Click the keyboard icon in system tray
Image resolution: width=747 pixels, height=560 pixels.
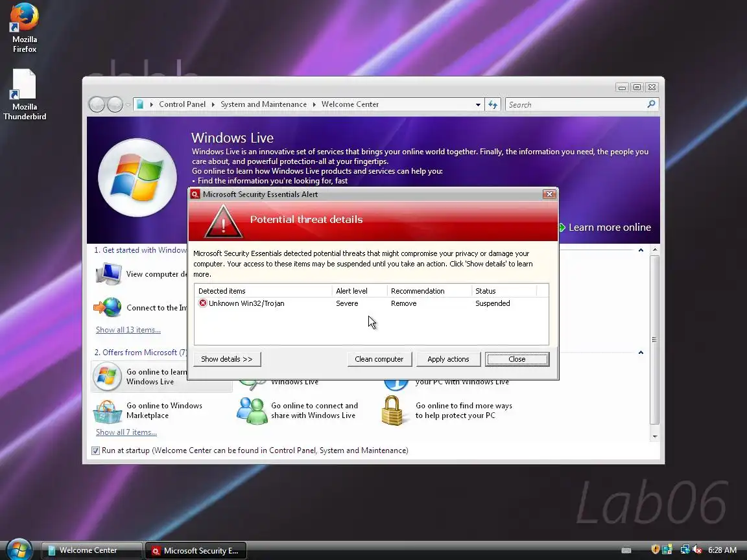626,550
